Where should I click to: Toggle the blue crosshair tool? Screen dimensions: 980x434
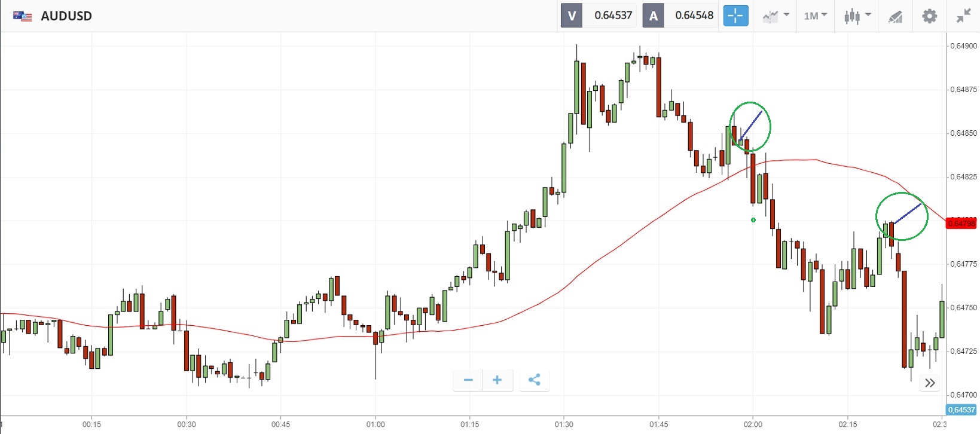735,16
